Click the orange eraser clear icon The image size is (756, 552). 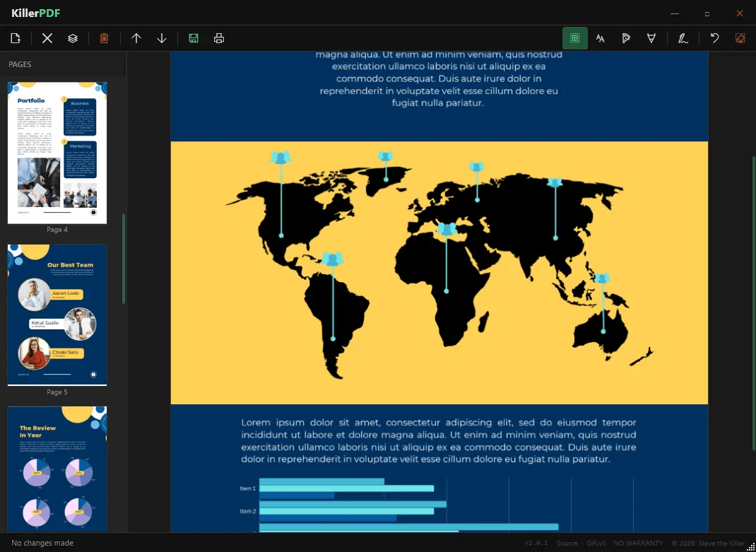pos(740,38)
